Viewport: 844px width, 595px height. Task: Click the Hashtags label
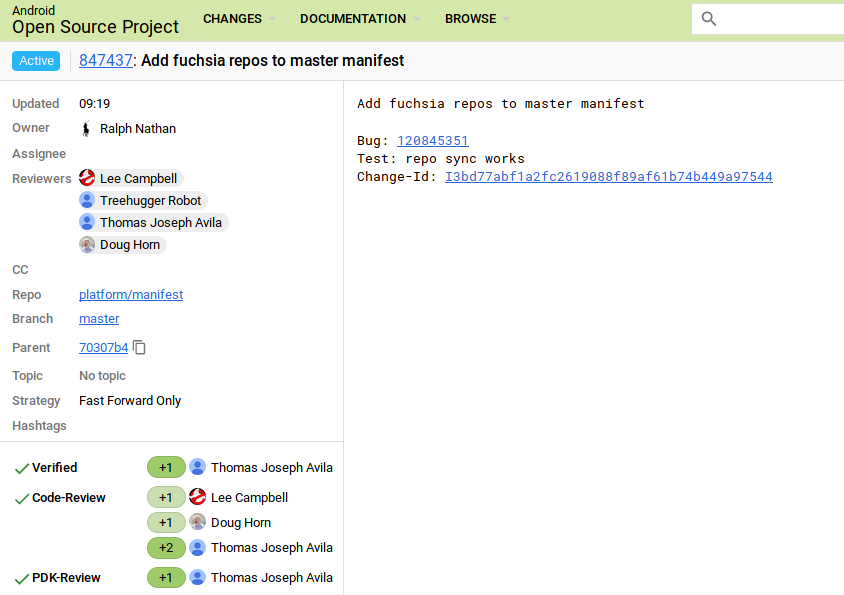pos(39,426)
